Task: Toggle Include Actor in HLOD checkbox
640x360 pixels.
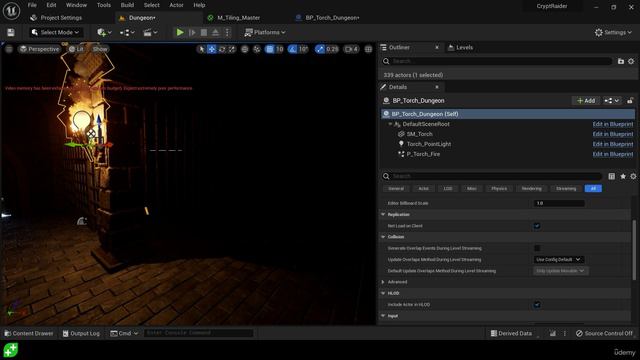Action: tap(537, 304)
